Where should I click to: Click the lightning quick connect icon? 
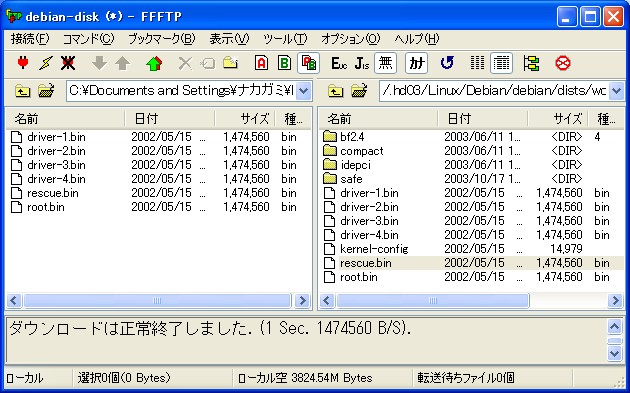tap(45, 63)
